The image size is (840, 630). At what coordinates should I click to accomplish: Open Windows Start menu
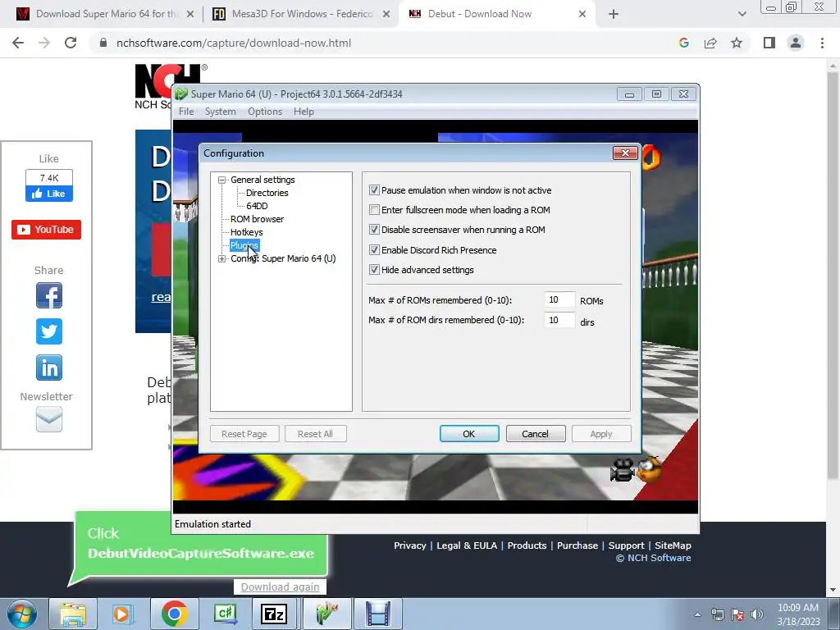click(22, 614)
